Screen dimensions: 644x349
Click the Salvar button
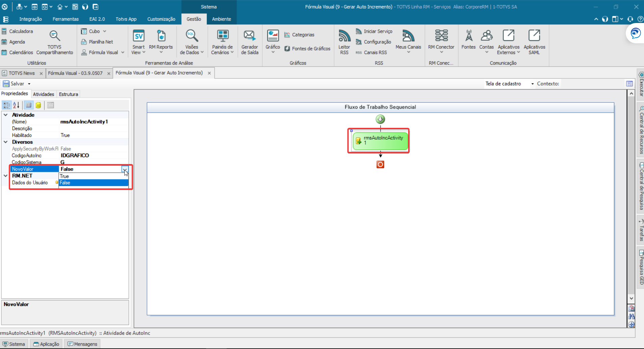coord(14,84)
